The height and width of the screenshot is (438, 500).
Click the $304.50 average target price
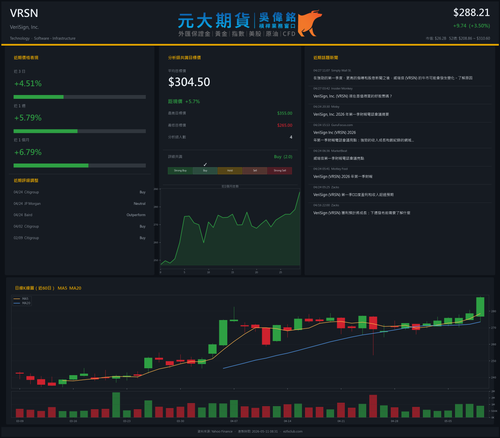[189, 82]
